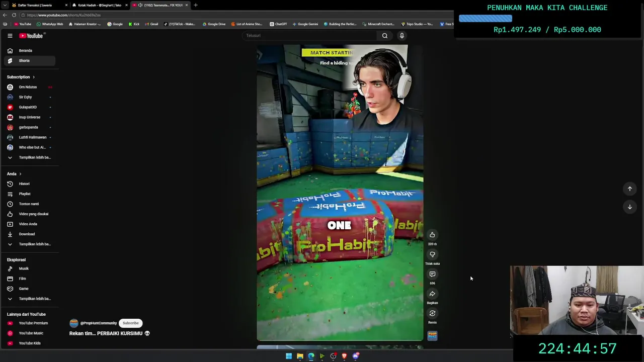Open the Playlist page
The image size is (644, 362).
click(30, 194)
